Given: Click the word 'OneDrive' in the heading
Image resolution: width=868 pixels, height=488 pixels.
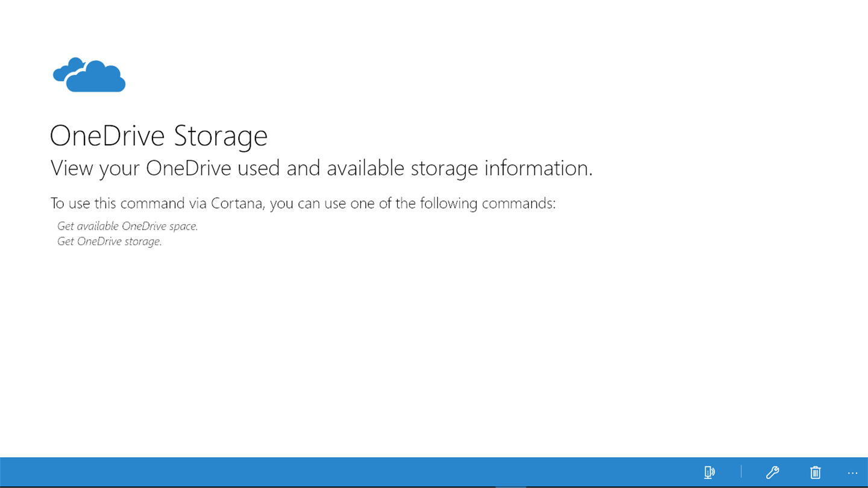Looking at the screenshot, I should tap(107, 136).
